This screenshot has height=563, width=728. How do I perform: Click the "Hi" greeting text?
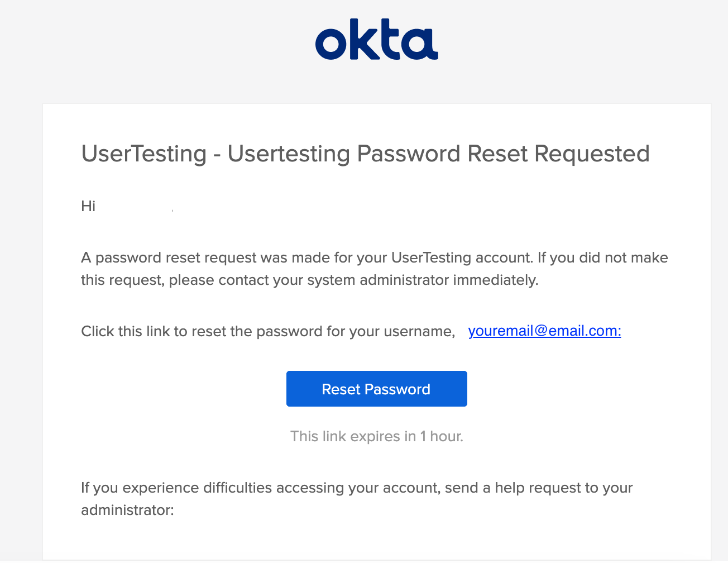[88, 206]
